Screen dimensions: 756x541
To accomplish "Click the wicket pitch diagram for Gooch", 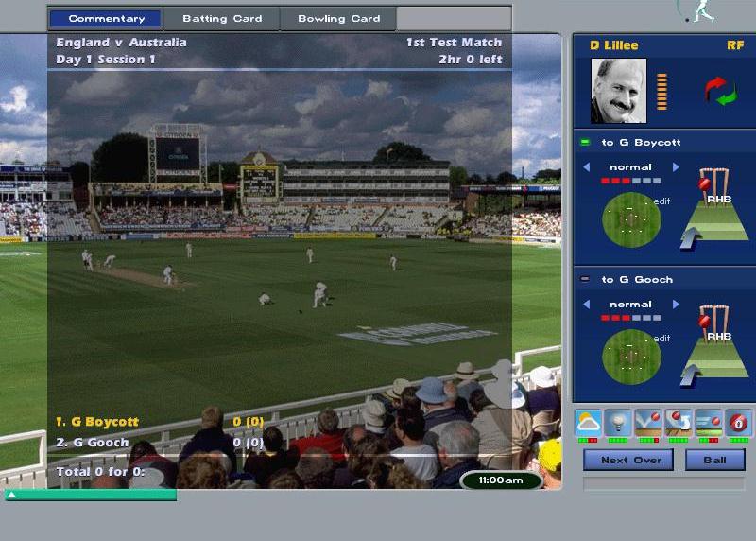I will (x=715, y=344).
